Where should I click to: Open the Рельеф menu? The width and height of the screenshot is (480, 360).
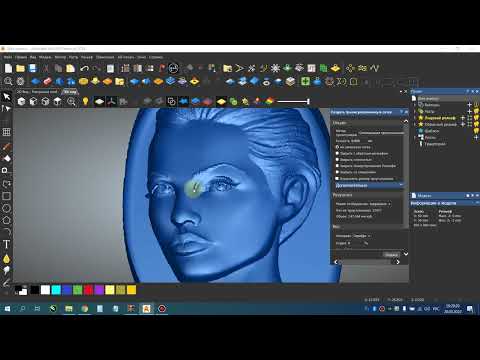[87, 57]
